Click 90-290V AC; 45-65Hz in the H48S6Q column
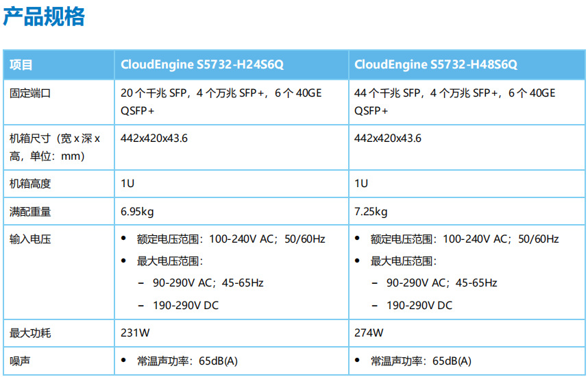The image size is (588, 377). 442,283
